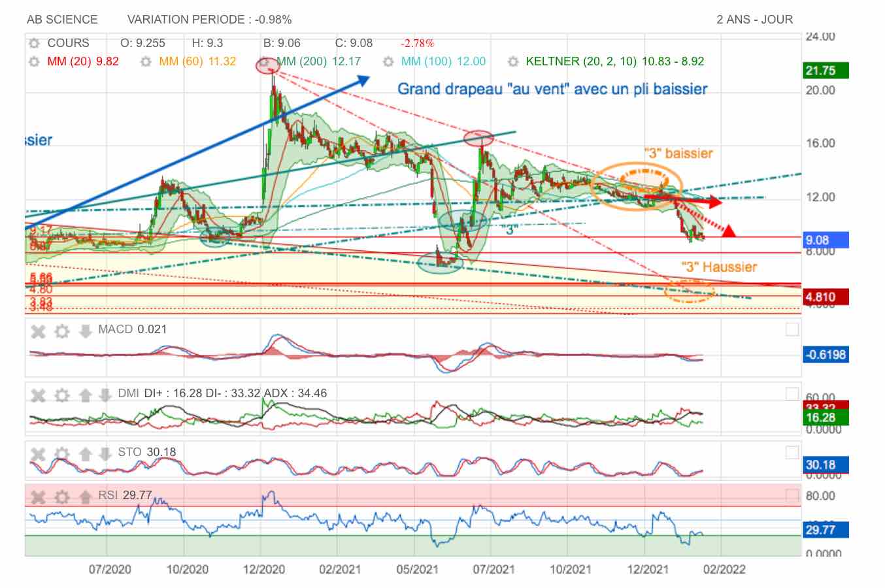
Task: Click the 2 ANS - JOUR period label
Action: 754,20
